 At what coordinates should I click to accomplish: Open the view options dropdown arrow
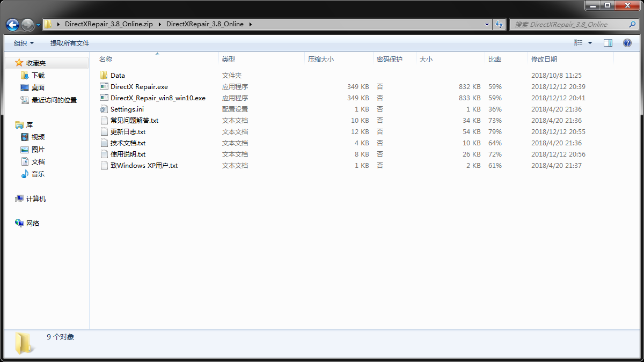tap(590, 43)
